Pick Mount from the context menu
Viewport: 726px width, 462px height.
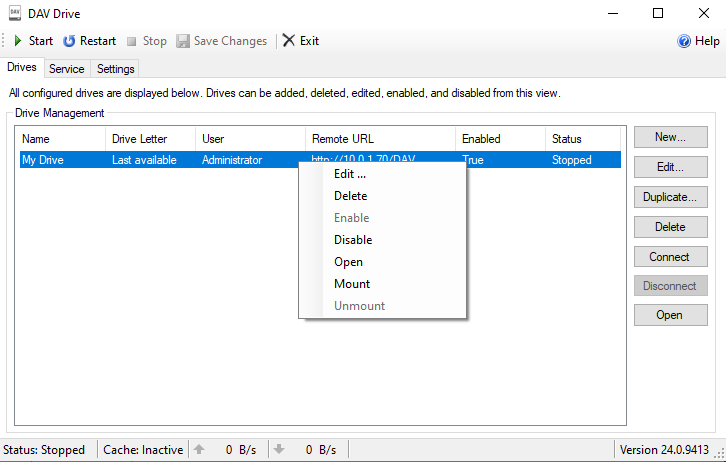[351, 284]
